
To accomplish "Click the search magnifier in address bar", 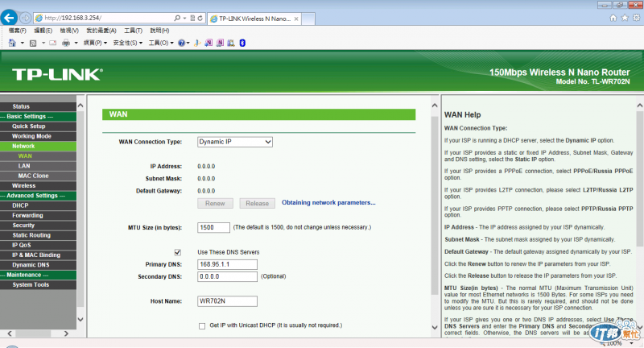I will (x=177, y=18).
